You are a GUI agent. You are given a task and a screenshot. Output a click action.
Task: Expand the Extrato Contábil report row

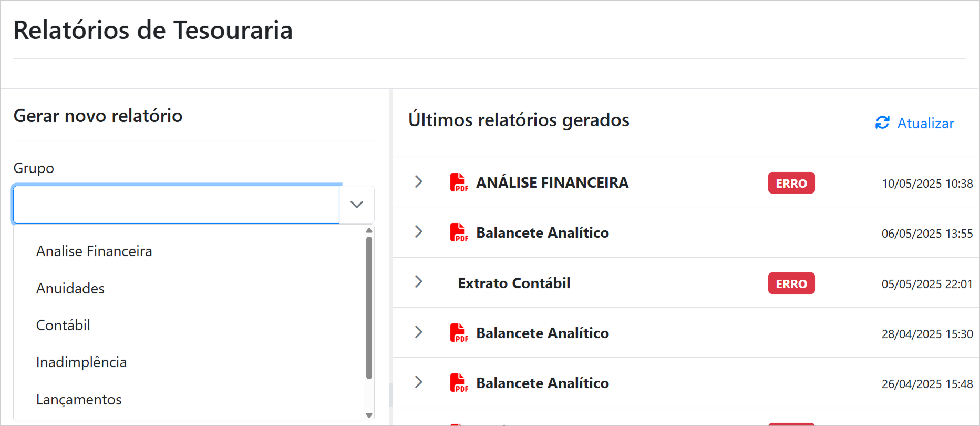419,282
